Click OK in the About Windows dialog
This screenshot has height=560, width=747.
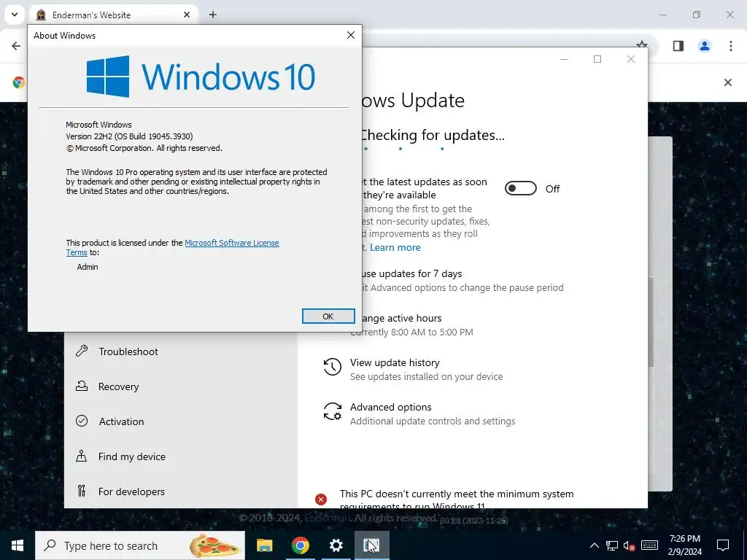[x=328, y=316]
